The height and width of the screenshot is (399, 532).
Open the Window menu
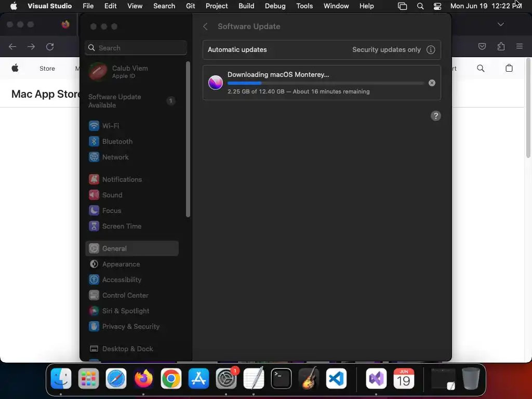(336, 6)
